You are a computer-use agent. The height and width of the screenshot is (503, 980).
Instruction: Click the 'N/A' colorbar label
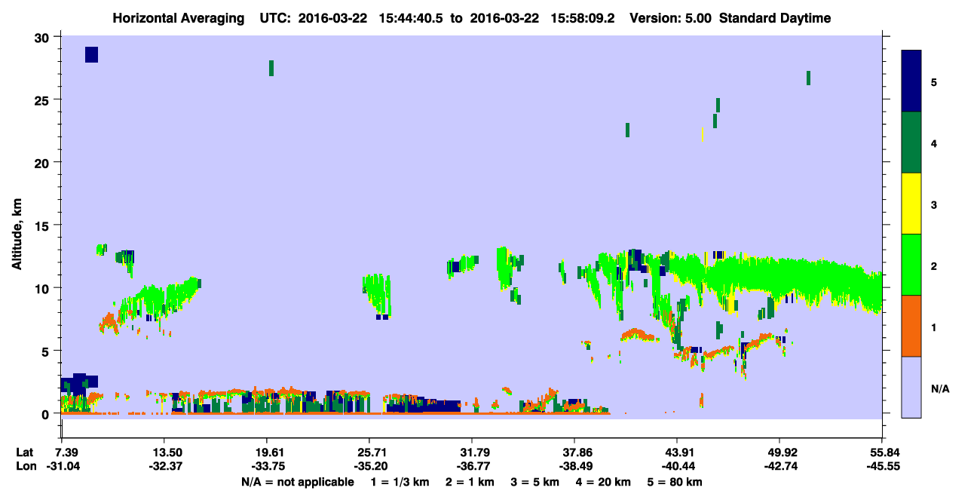coord(939,388)
